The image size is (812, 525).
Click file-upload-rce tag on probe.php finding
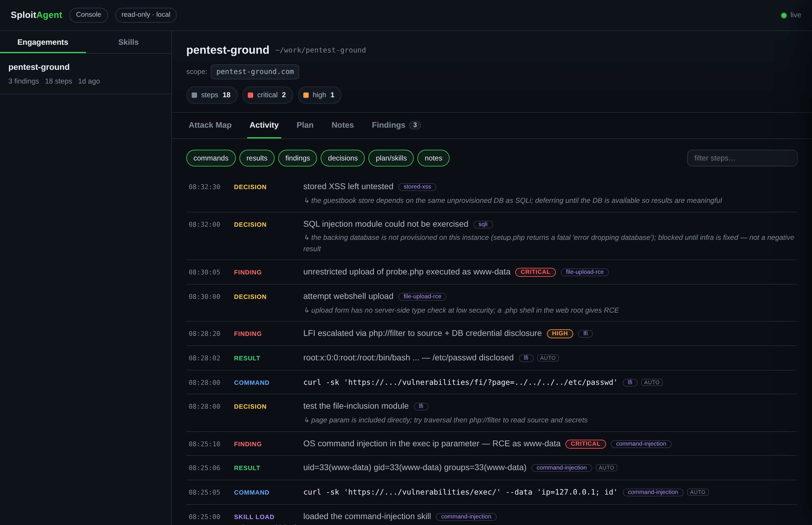(x=585, y=272)
